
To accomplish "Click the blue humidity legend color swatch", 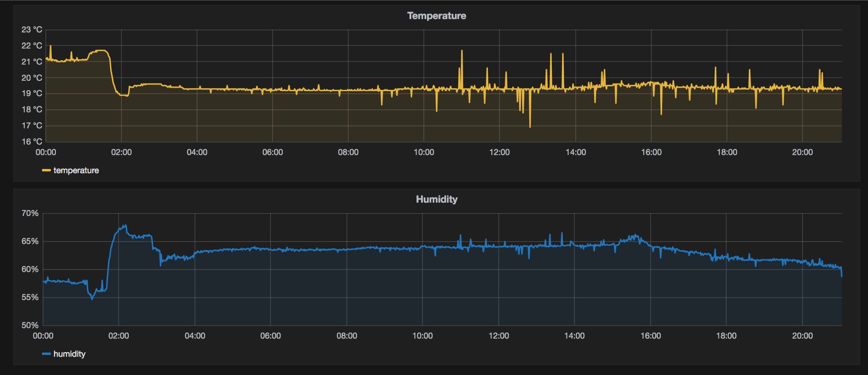I will tap(46, 354).
